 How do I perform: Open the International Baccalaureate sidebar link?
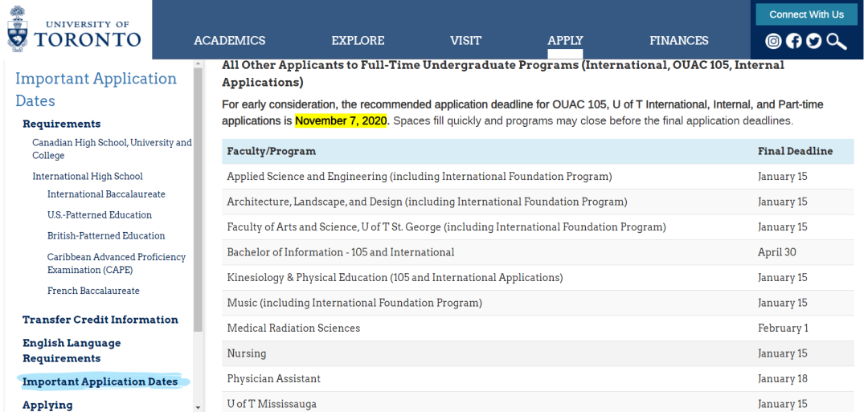[x=106, y=194]
